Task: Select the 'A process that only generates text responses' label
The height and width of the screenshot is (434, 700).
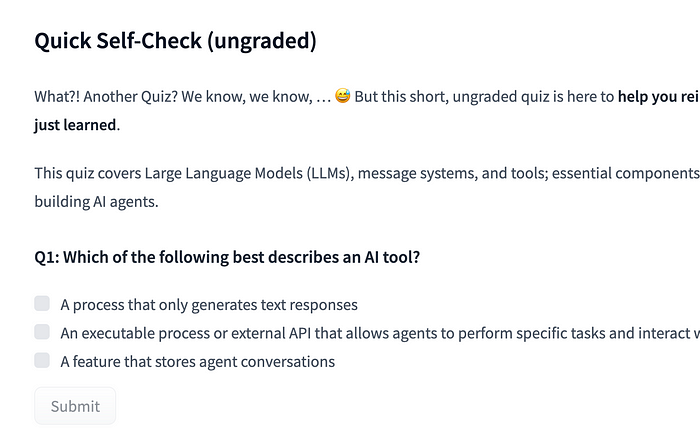Action: (x=209, y=305)
